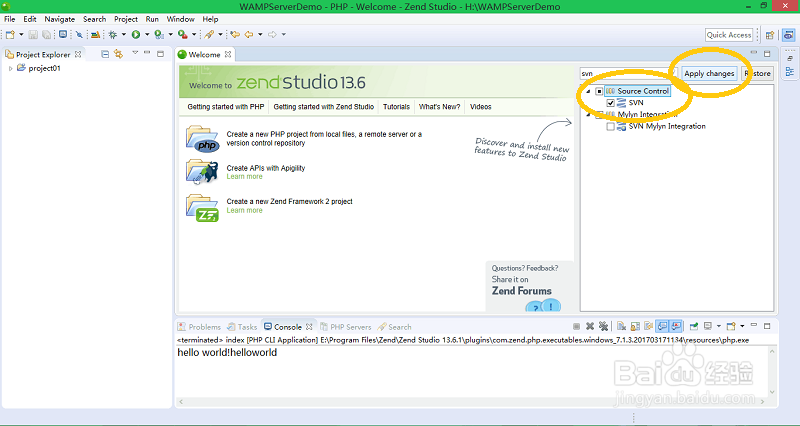800x426 pixels.
Task: Open the Display Selected Console dropdown
Action: pyautogui.click(x=718, y=327)
